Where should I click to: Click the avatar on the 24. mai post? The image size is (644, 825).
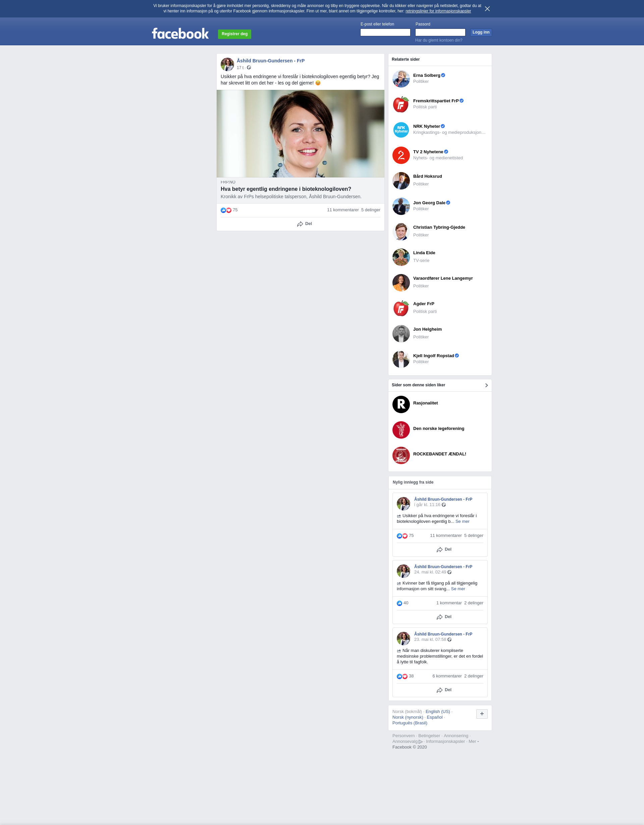point(403,571)
